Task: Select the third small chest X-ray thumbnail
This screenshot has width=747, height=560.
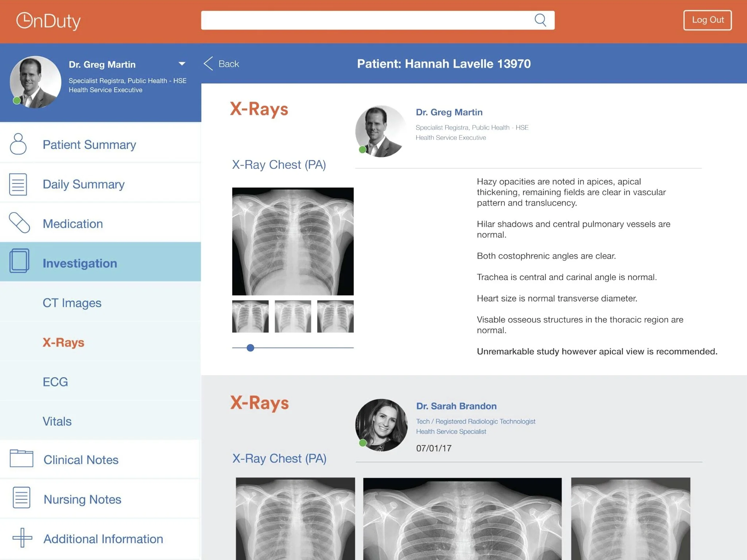Action: (x=335, y=316)
